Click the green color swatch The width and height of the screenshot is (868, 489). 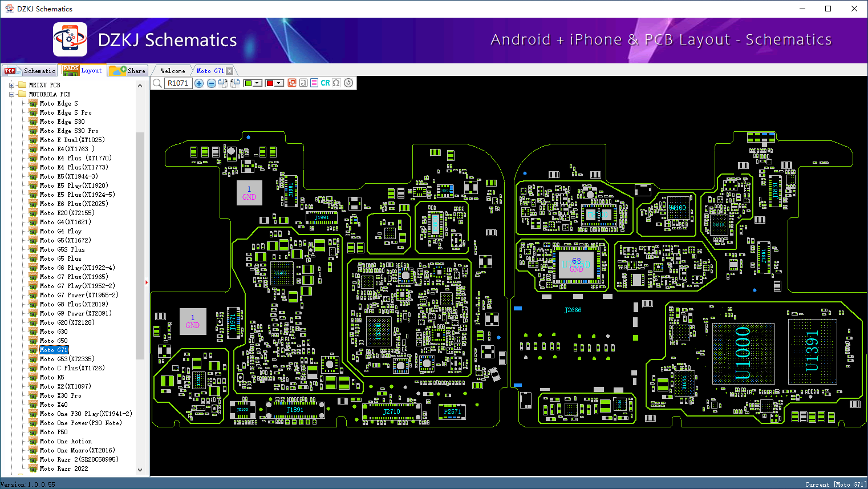[x=248, y=83]
